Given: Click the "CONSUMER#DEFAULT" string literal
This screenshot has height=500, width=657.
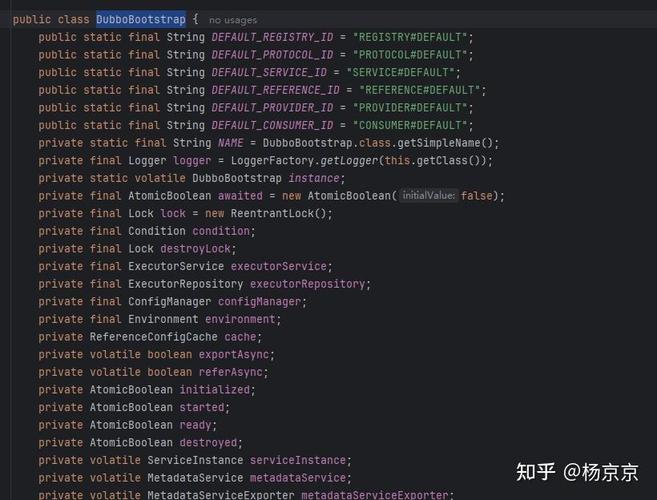Looking at the screenshot, I should 410,125.
